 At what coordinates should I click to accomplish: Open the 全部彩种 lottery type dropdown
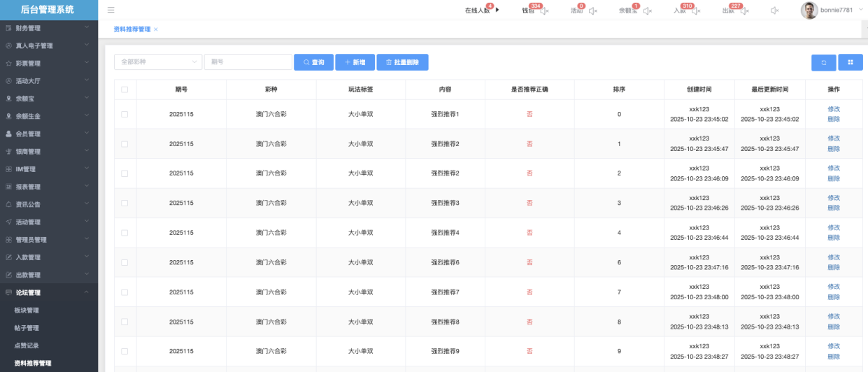157,62
